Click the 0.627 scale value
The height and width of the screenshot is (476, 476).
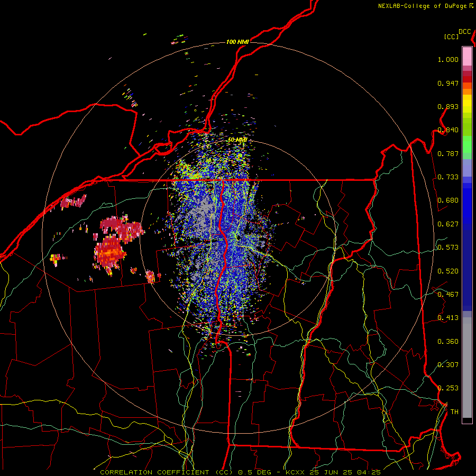point(448,224)
